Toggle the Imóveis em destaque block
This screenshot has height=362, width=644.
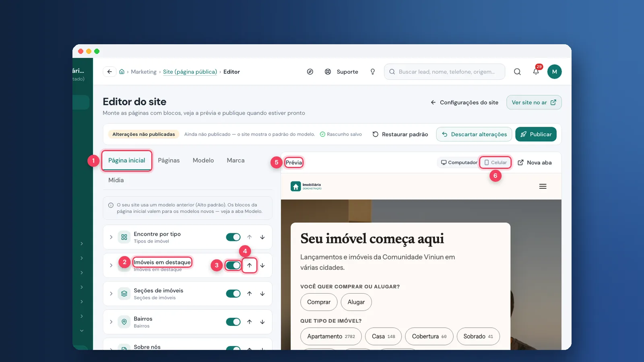[233, 265]
